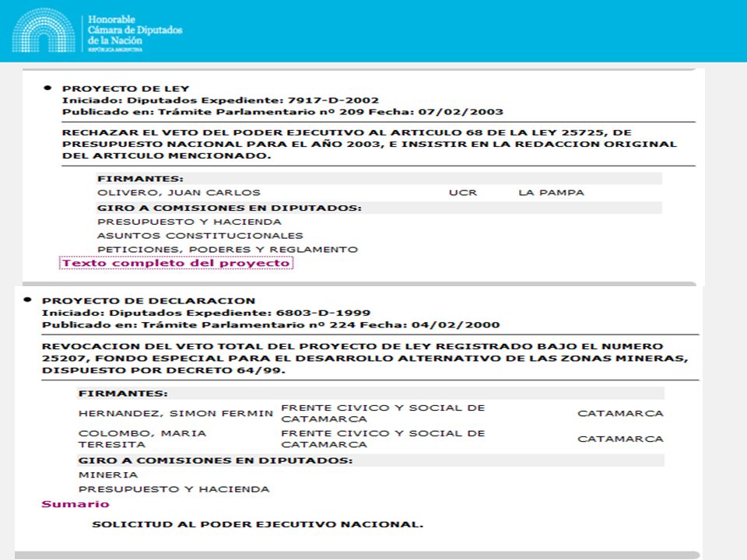Click party cell in the COLOMBO row

383,439
